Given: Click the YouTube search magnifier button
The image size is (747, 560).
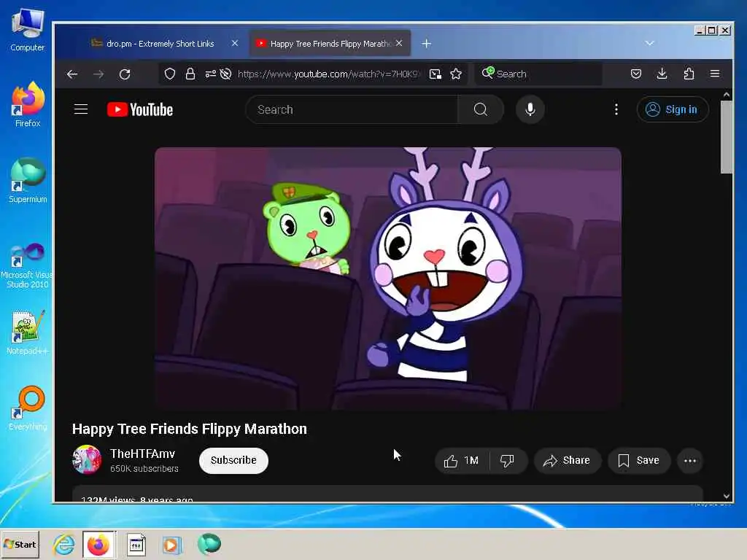Looking at the screenshot, I should pos(481,109).
